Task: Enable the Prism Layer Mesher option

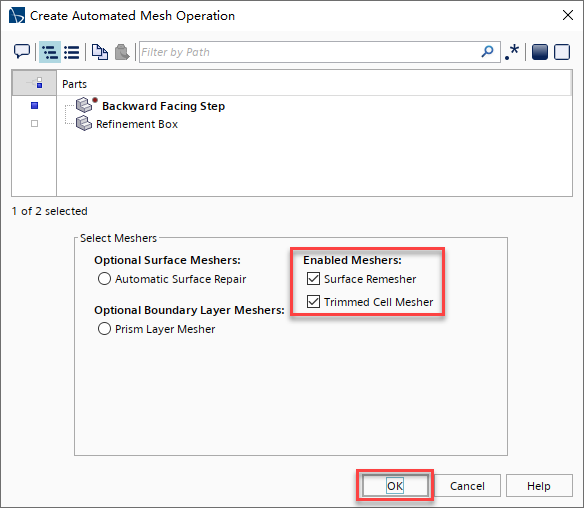Action: (104, 328)
